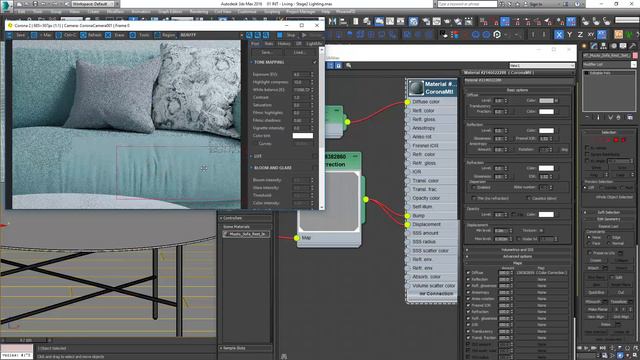640x360 pixels.
Task: Open the View1 dropdown in material editor
Action: pyautogui.click(x=542, y=65)
